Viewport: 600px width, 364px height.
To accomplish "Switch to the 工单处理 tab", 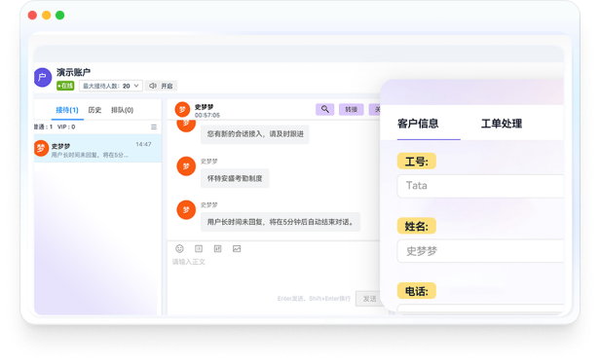I will [502, 124].
